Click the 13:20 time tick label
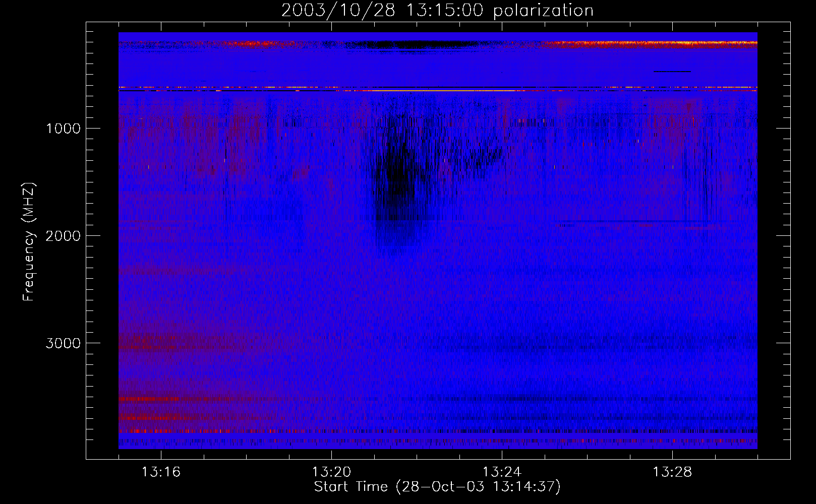Screen dimensions: 816x504 click(x=331, y=472)
